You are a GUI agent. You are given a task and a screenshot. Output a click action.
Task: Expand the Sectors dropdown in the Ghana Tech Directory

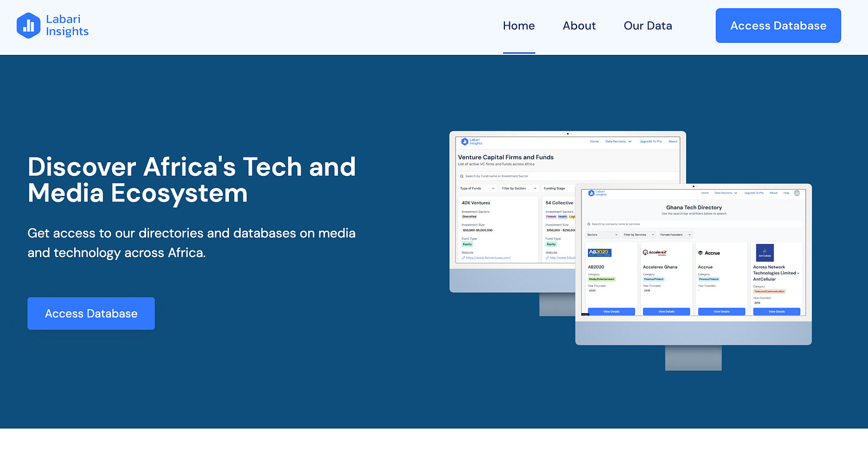(x=603, y=235)
